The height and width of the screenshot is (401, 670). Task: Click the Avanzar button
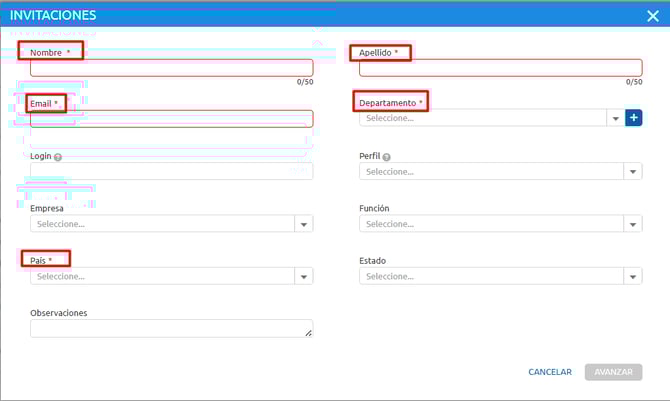click(x=613, y=372)
